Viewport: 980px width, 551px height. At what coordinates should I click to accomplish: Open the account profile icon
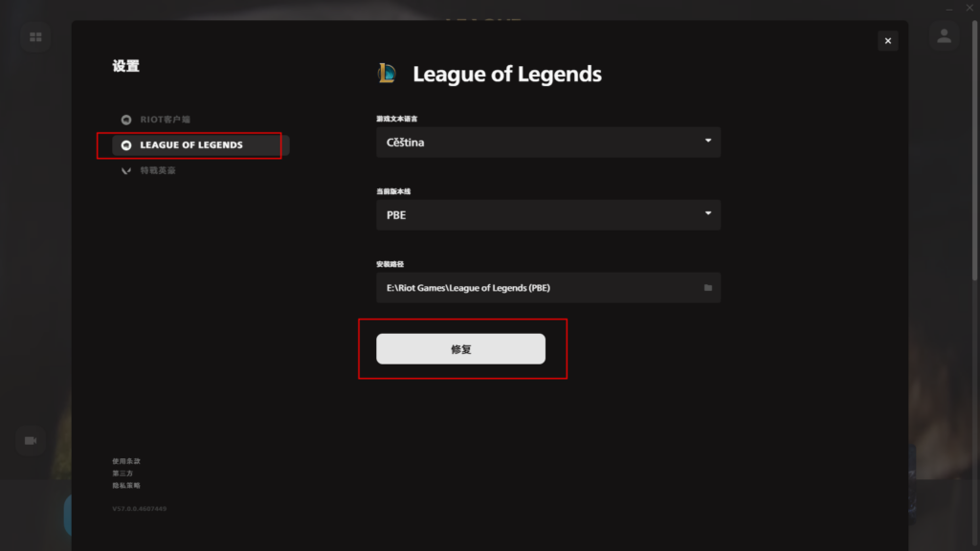[x=944, y=36]
